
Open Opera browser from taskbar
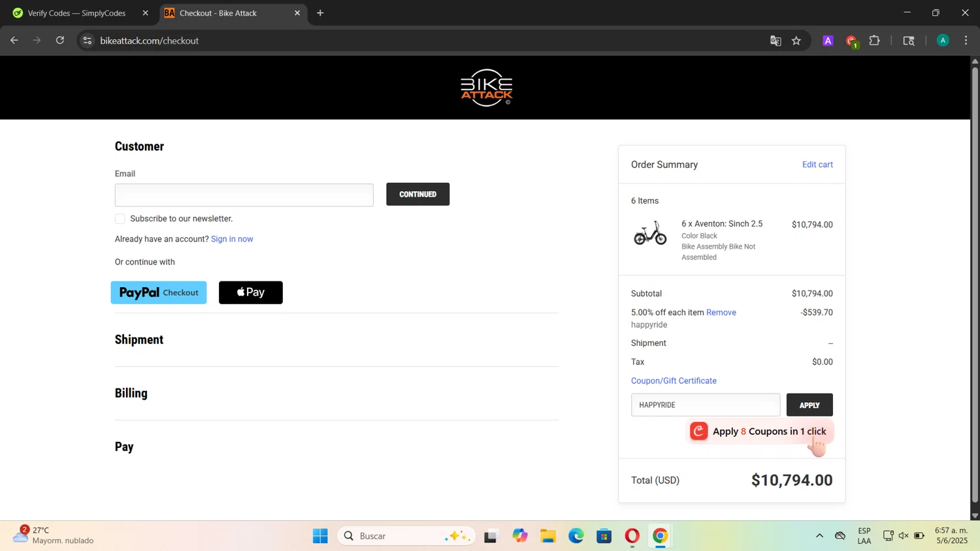point(632,536)
